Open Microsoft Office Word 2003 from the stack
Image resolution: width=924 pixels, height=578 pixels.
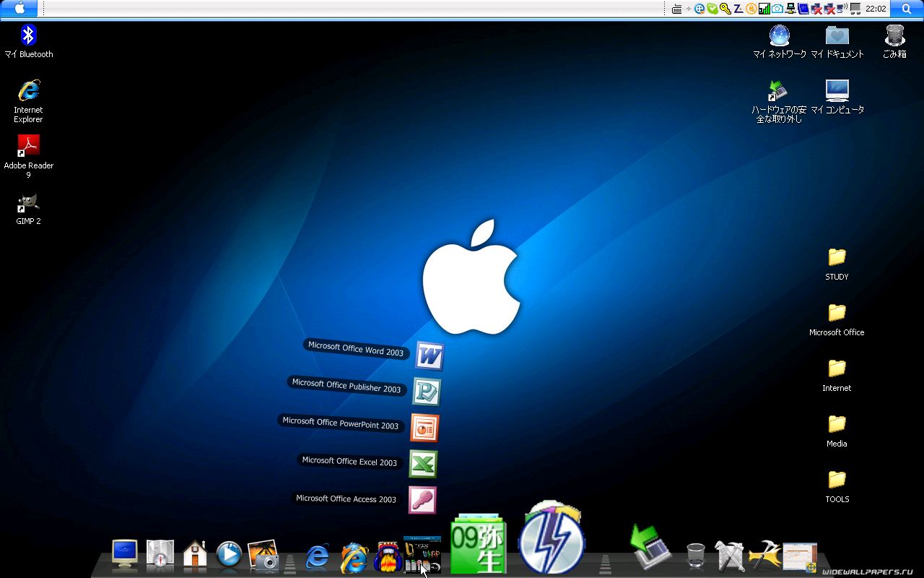coord(429,355)
